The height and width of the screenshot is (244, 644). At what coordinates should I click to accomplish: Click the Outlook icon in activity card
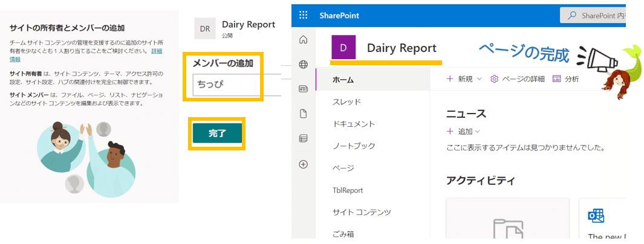click(x=596, y=215)
